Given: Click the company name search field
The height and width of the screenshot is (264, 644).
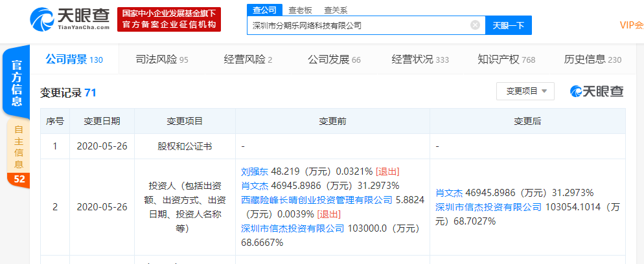Looking at the screenshot, I should [360, 25].
